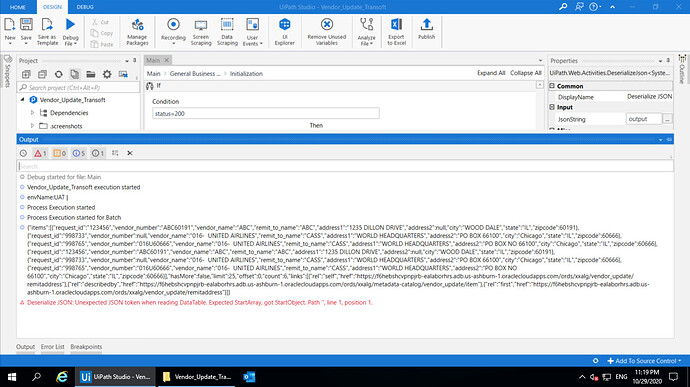Click Save as Template in ribbon
Screen dimensions: 690x387
pos(47,31)
